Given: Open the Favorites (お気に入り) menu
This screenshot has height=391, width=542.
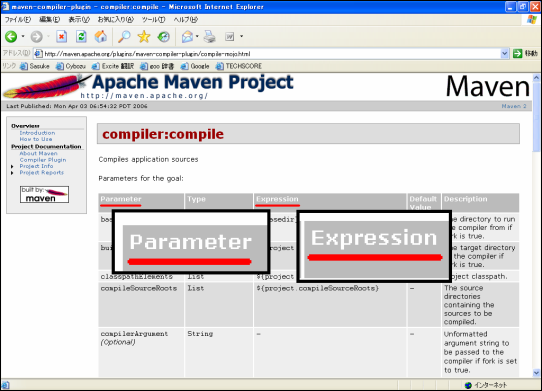Looking at the screenshot, I should tap(115, 20).
